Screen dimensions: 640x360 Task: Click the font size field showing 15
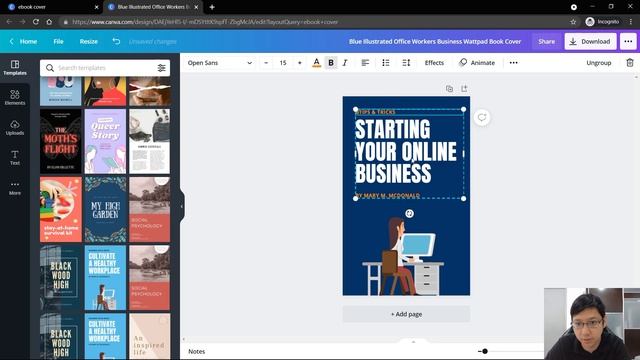(283, 63)
